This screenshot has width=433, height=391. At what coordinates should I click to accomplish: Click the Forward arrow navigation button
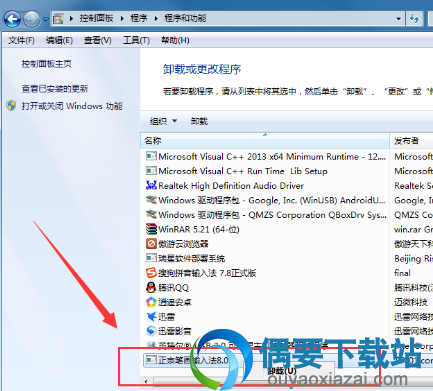(x=32, y=19)
